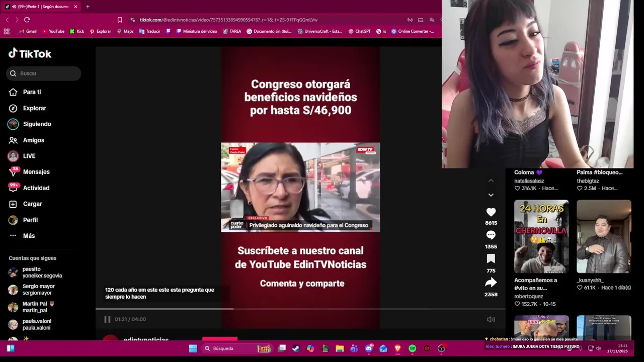Open the nataliasalasz account link

click(x=529, y=181)
